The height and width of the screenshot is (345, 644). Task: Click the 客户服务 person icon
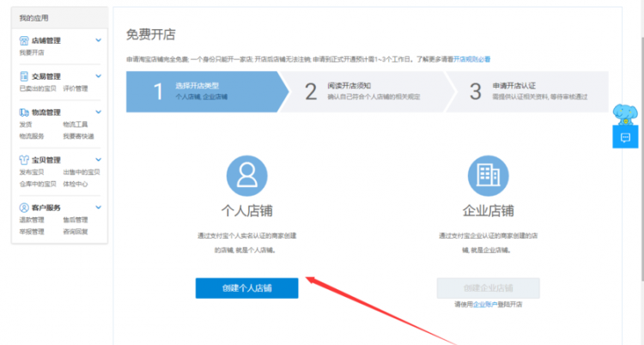24,208
